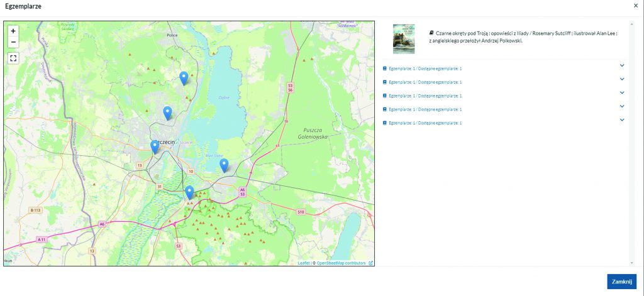Click the fourth Egzemplarze row text
This screenshot has height=296, width=644.
click(x=425, y=109)
